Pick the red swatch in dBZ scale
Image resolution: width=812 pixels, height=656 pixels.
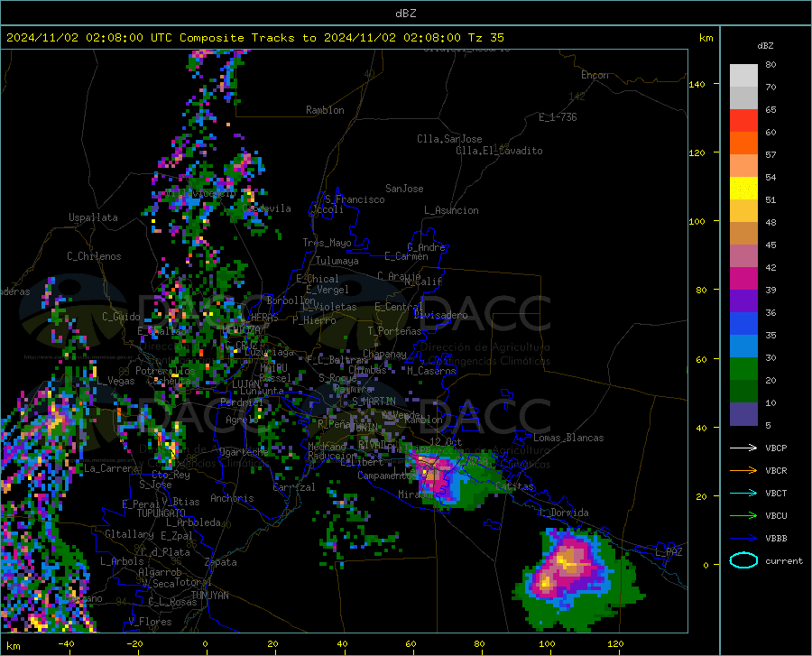pos(743,121)
